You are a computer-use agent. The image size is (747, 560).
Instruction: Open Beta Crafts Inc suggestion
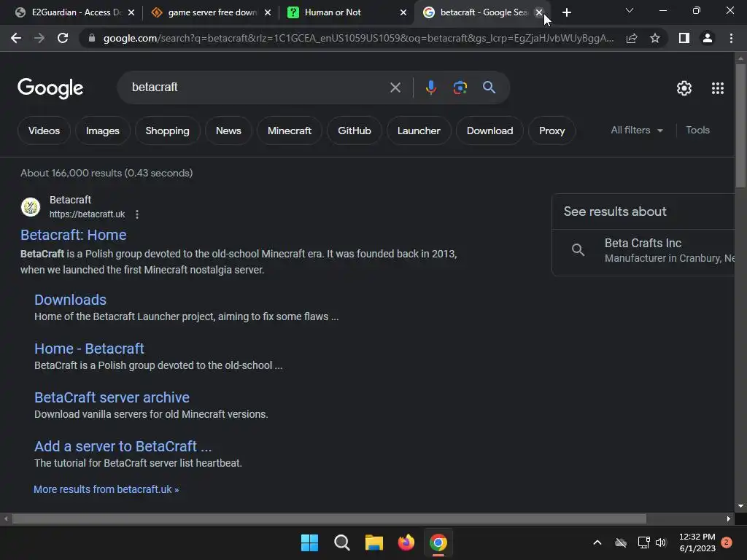point(643,250)
